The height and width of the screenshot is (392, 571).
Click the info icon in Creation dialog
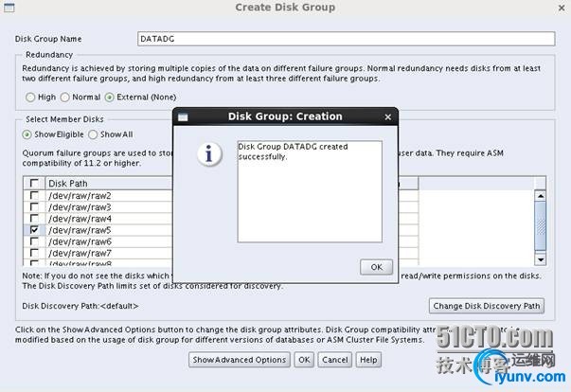point(209,154)
